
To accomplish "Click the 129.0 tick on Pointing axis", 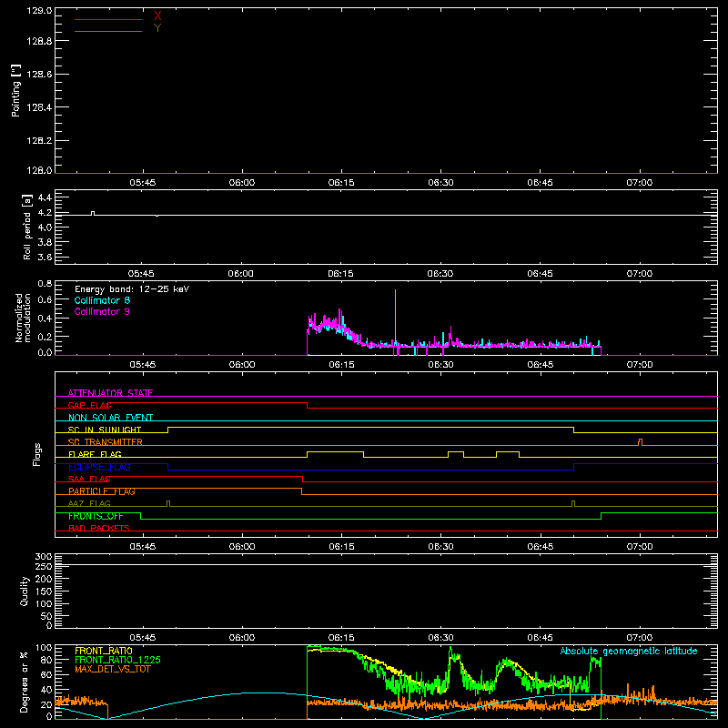I will tap(39, 11).
